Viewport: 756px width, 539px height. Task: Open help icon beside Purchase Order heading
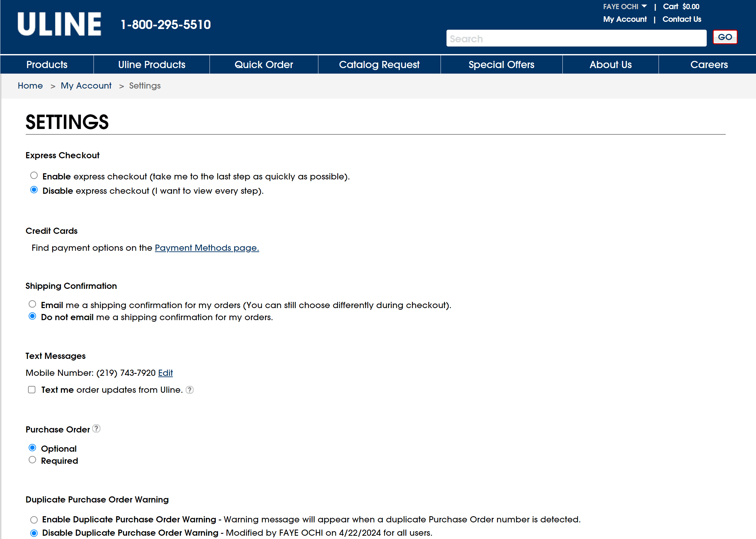coord(96,429)
